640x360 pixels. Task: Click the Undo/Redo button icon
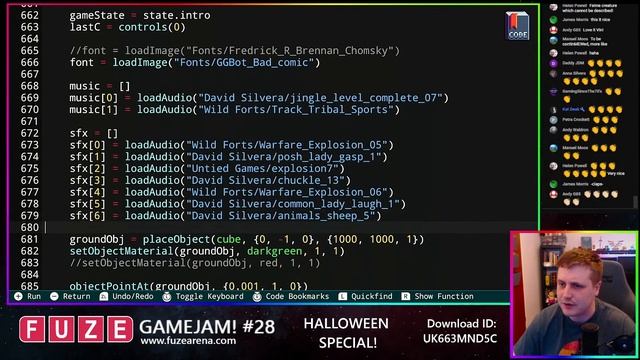tap(104, 296)
